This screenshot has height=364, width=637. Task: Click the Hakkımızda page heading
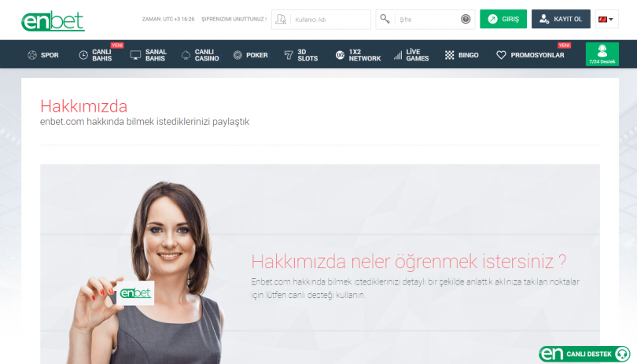[83, 106]
